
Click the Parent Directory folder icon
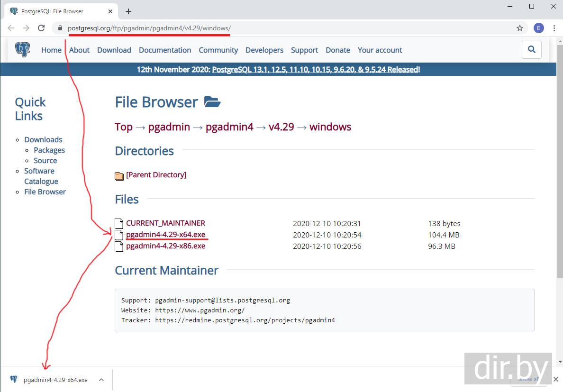119,176
